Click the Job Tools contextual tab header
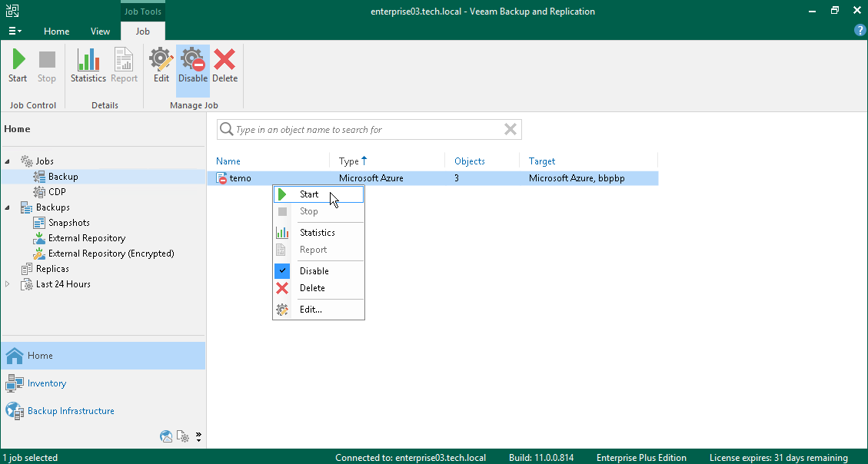The width and height of the screenshot is (868, 464). pyautogui.click(x=143, y=11)
